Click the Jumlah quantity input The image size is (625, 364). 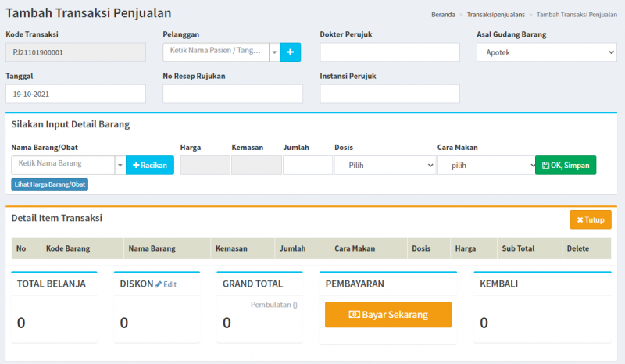click(x=307, y=166)
